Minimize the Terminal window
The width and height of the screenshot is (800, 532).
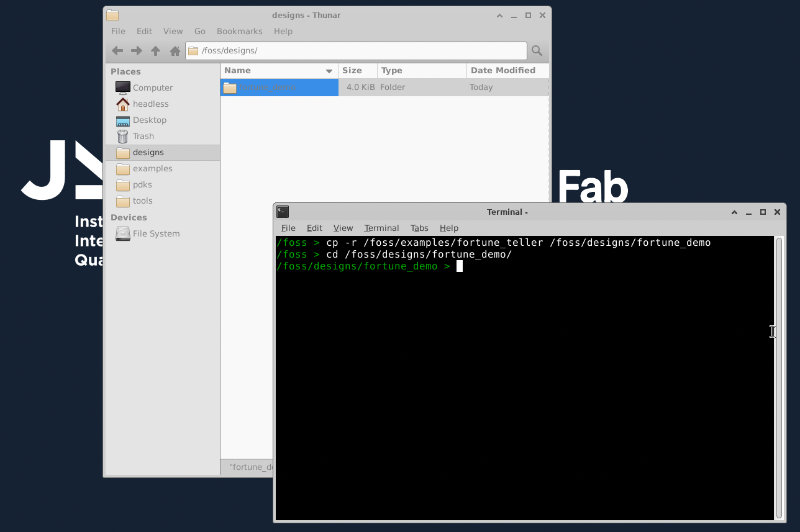click(x=748, y=212)
